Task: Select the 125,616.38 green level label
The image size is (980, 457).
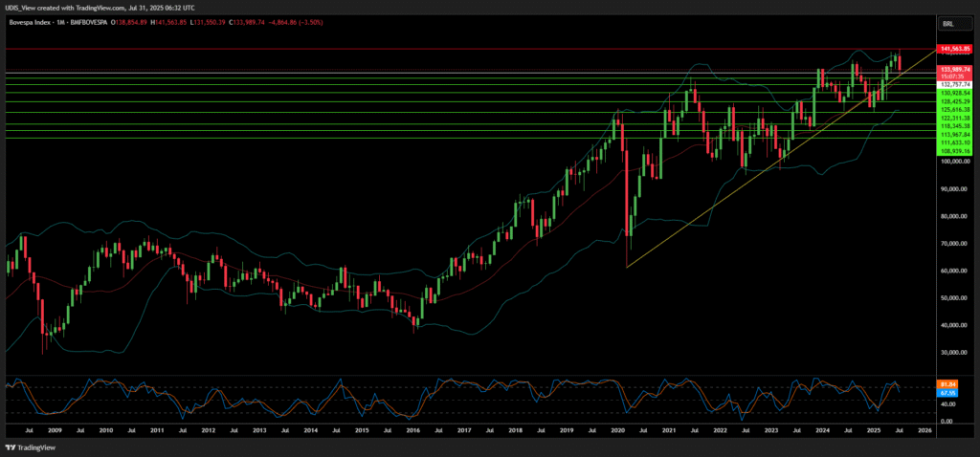Action: click(955, 110)
